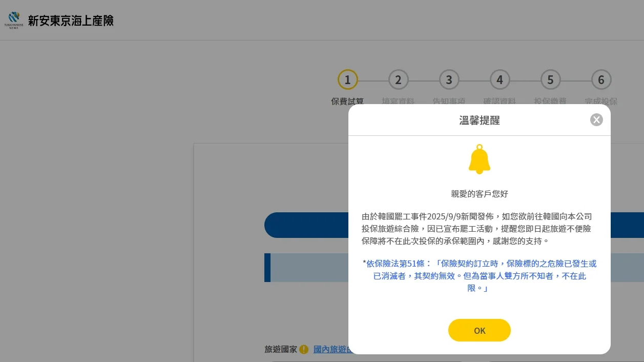Select step 2 circle in progress bar
The width and height of the screenshot is (644, 362).
pyautogui.click(x=398, y=79)
